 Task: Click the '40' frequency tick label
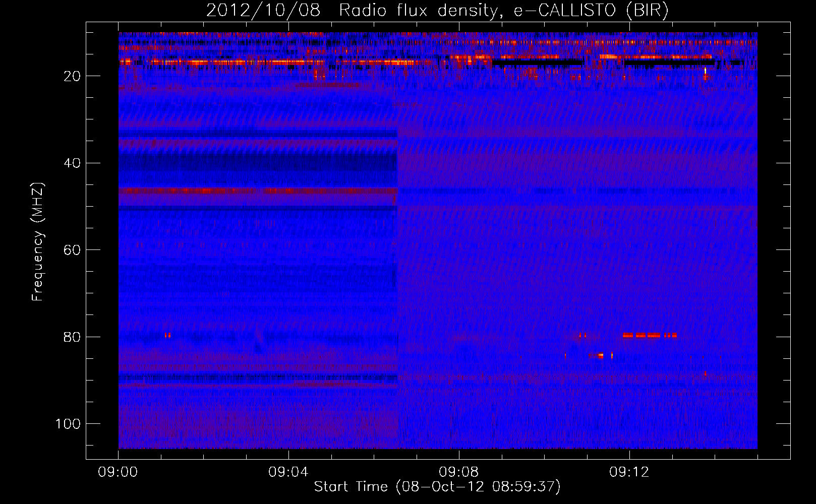72,163
